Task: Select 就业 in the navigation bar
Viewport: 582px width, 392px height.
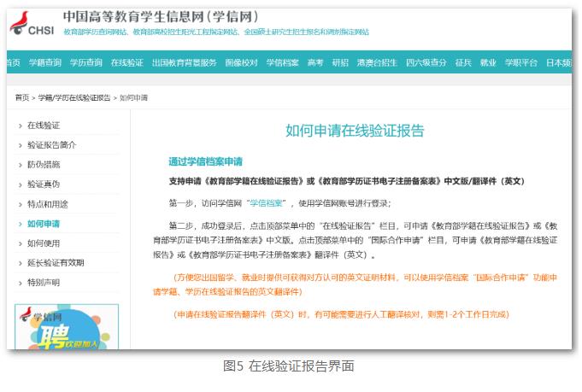Action: pos(488,62)
